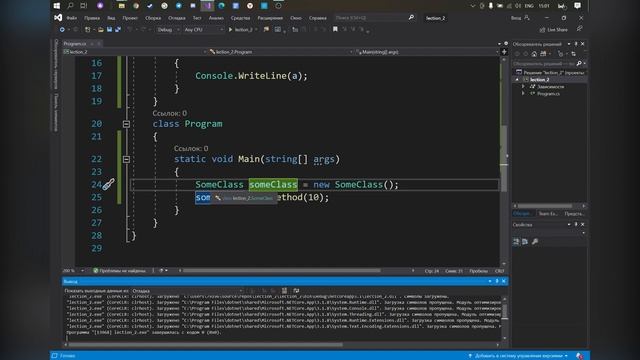Click the screwdriver quick actions icon on line 24

(109, 184)
